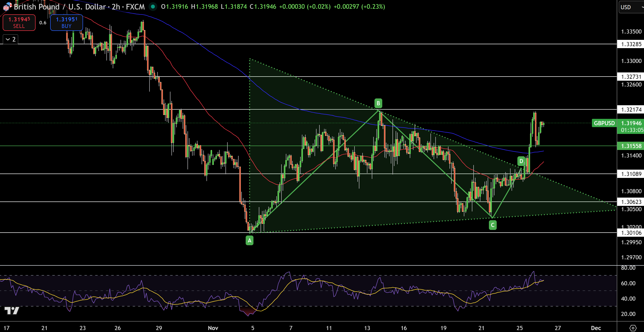Screen dimensions: 644x332
Task: Select point A marker on the triangle pattern
Action: (249, 240)
